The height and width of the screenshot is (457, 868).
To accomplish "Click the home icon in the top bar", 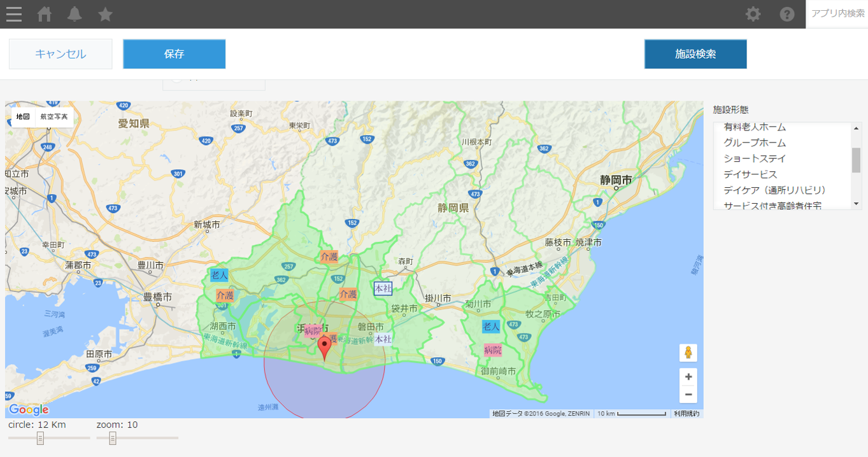I will (44, 14).
